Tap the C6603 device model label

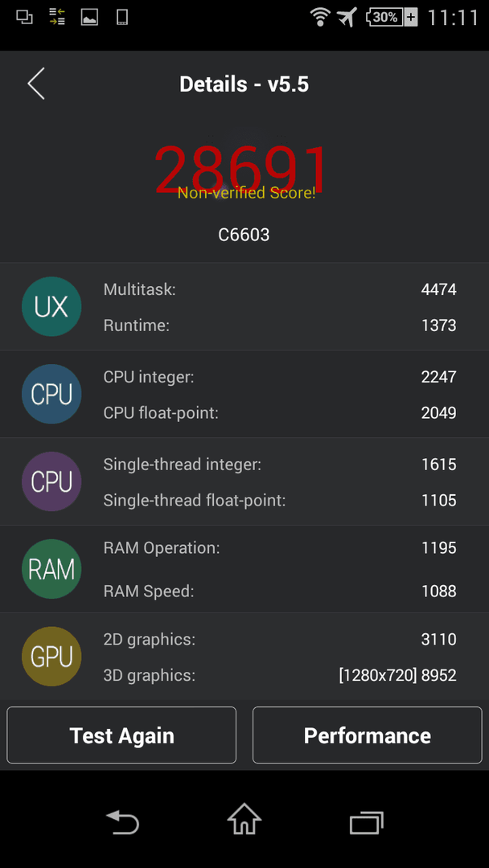[244, 235]
